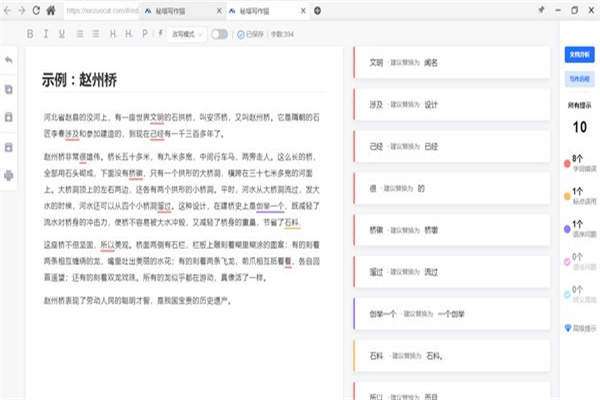Open suggestion card 桥徽 replace with 桥墩
Image resolution: width=600 pixels, height=400 pixels.
[x=452, y=230]
